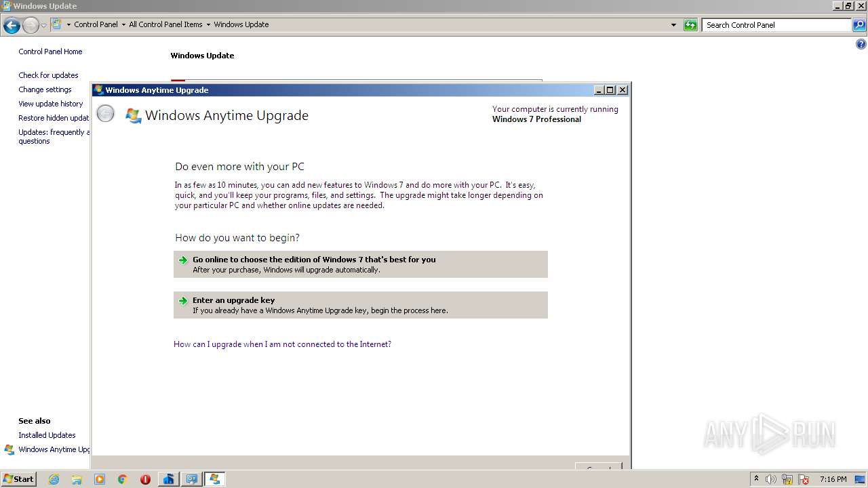Select All Control Panel Items breadcrumb

tap(165, 24)
